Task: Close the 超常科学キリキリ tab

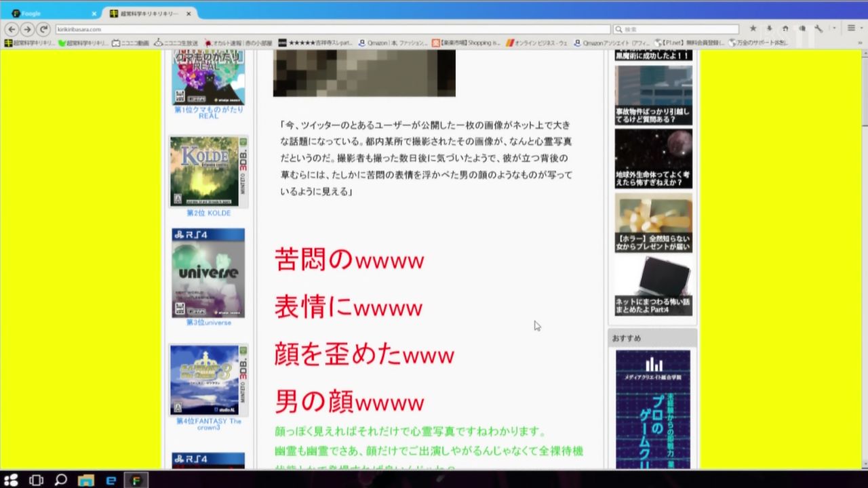Action: pos(189,14)
